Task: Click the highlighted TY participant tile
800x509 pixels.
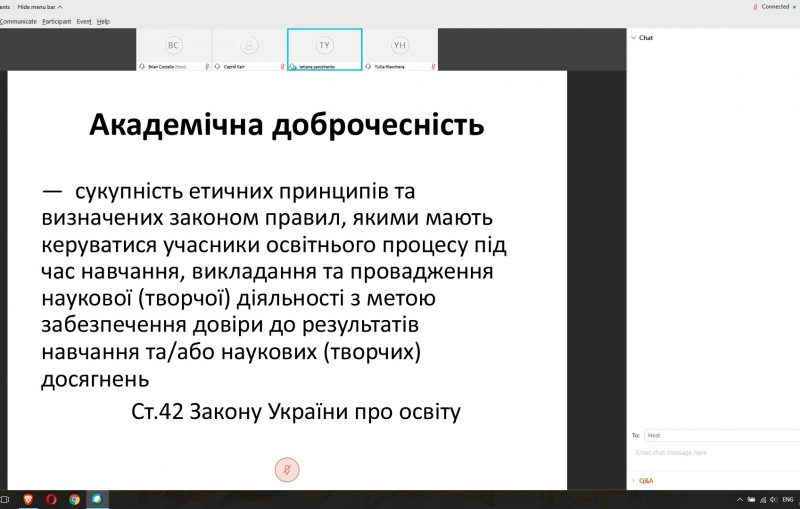Action: pyautogui.click(x=324, y=48)
